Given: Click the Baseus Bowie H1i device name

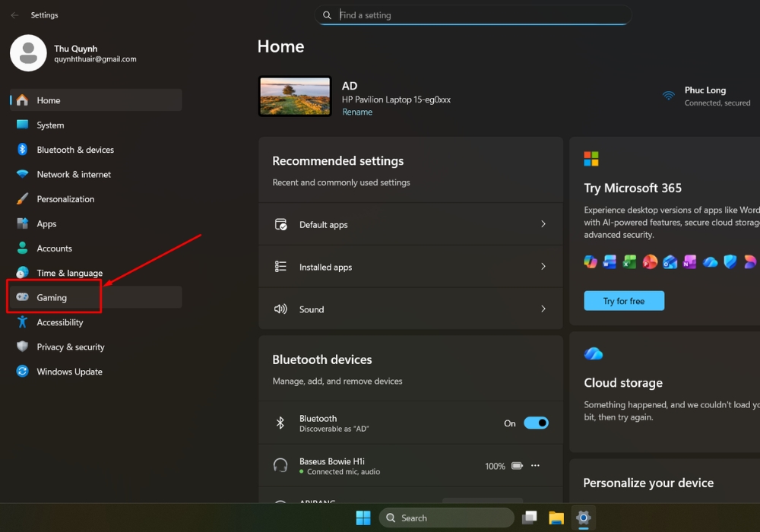Looking at the screenshot, I should (332, 461).
